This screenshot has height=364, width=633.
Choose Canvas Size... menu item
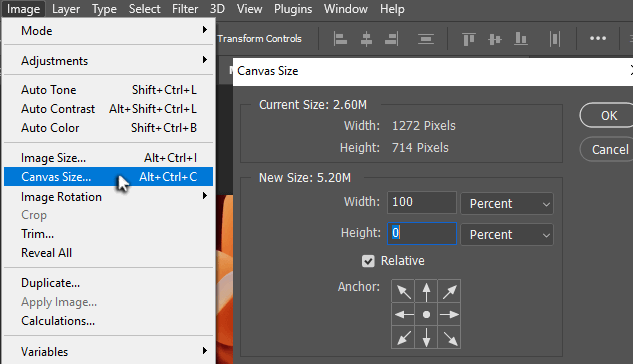click(x=109, y=177)
